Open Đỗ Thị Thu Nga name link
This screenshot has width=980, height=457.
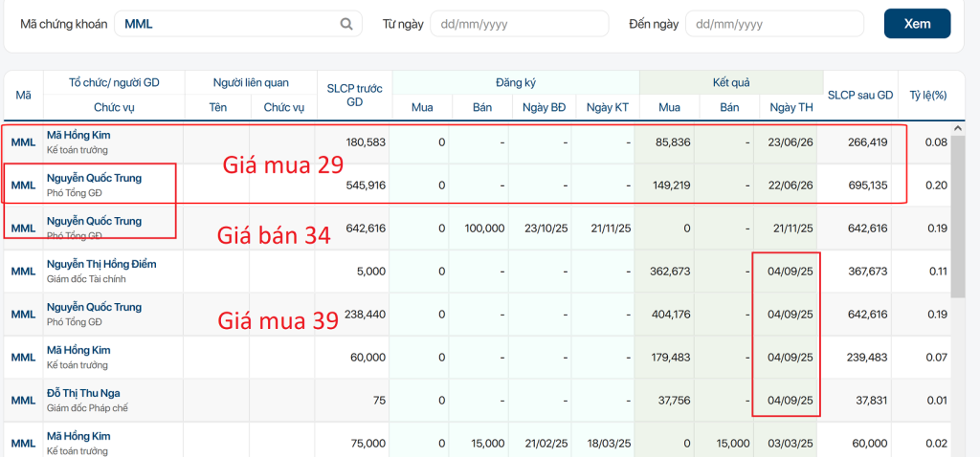(x=84, y=393)
